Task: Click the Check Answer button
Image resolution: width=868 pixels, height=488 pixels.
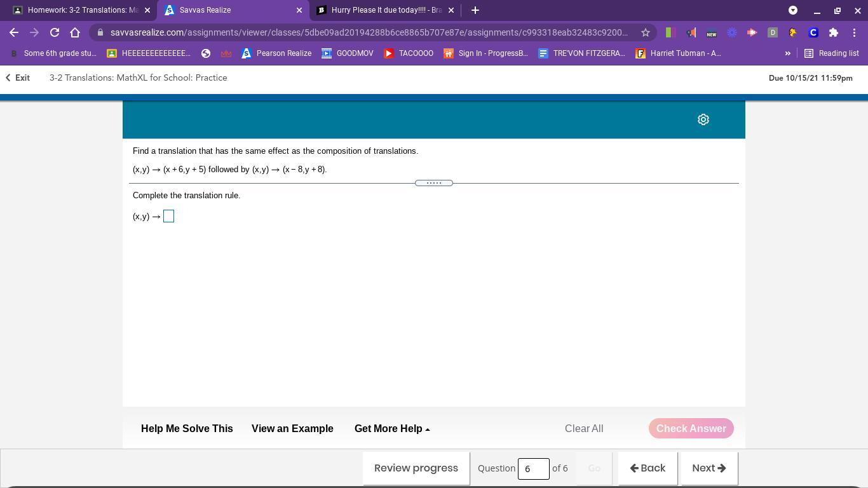Action: click(691, 428)
